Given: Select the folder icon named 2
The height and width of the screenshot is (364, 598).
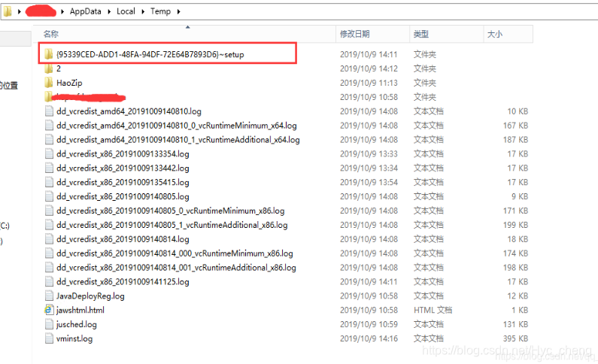Looking at the screenshot, I should point(48,68).
